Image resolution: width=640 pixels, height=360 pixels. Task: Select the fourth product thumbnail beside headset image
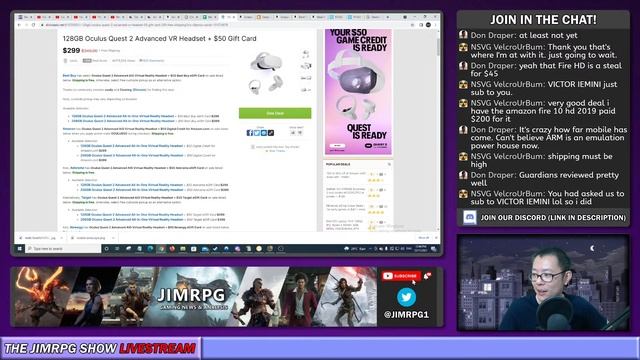pos(306,89)
